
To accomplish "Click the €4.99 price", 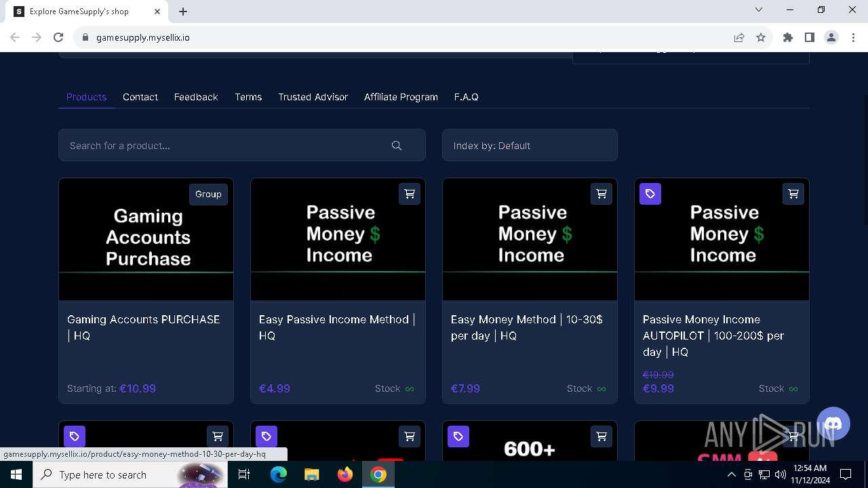I will [x=275, y=388].
